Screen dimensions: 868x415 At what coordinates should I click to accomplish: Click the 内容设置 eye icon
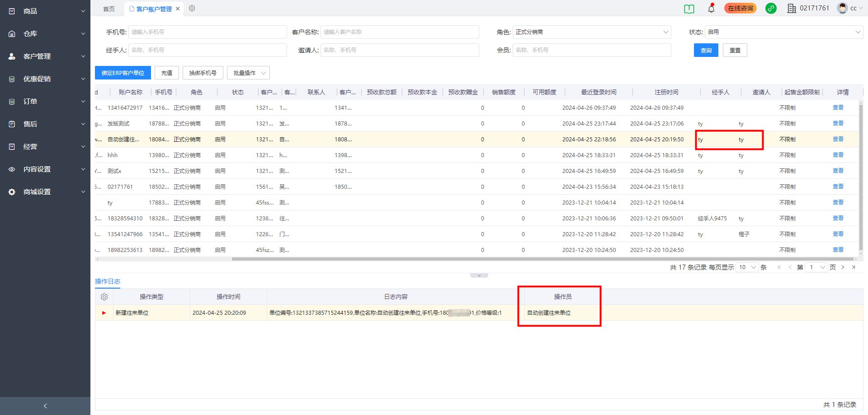12,169
